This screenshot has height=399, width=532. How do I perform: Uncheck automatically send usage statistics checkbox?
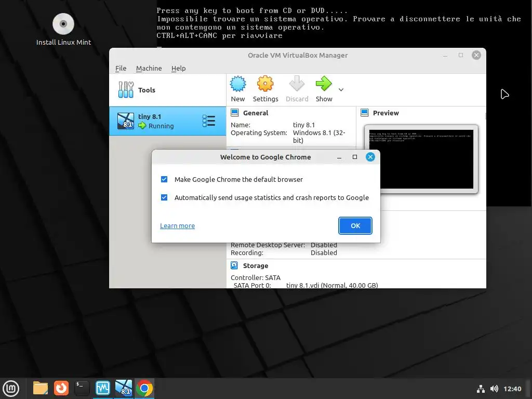[164, 197]
